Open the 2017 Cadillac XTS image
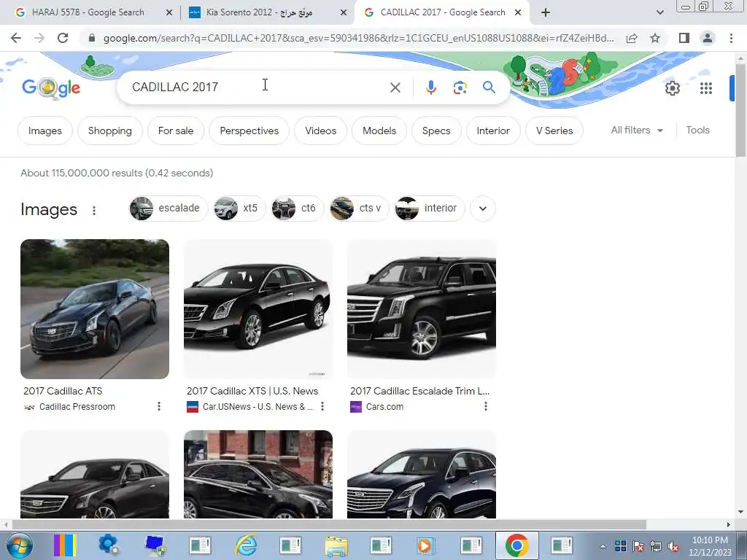This screenshot has height=560, width=747. point(258,309)
